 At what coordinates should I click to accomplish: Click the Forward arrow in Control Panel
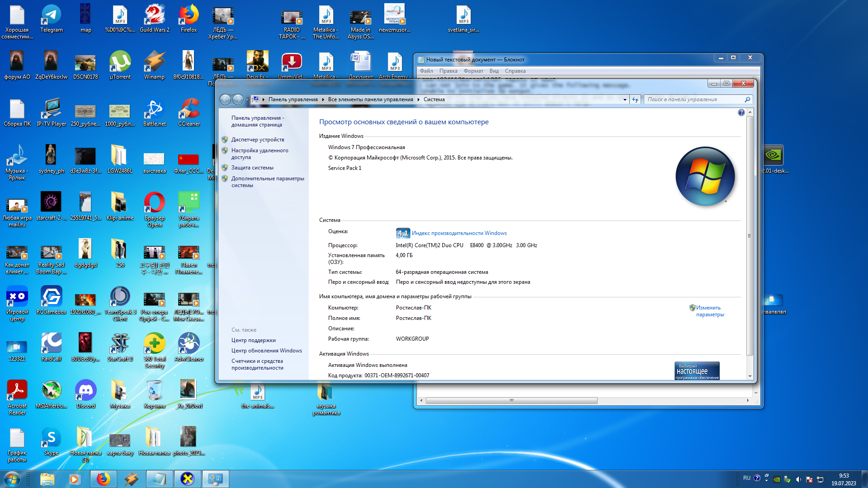pyautogui.click(x=238, y=99)
